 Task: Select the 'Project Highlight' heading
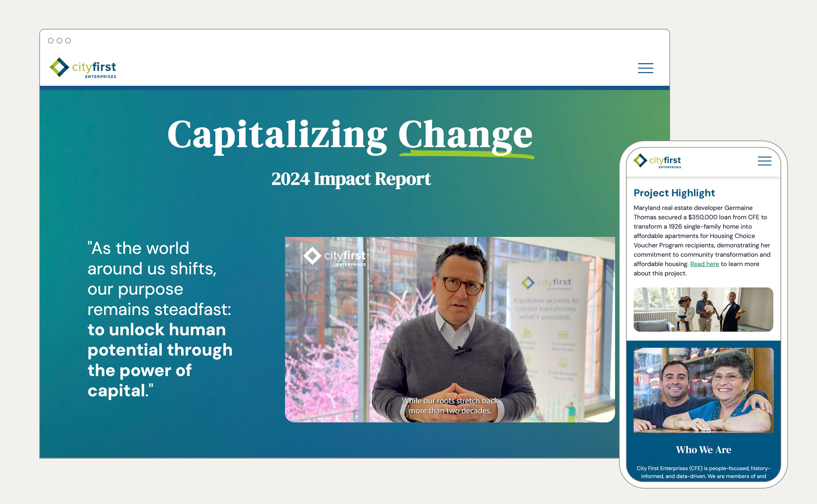pos(674,193)
